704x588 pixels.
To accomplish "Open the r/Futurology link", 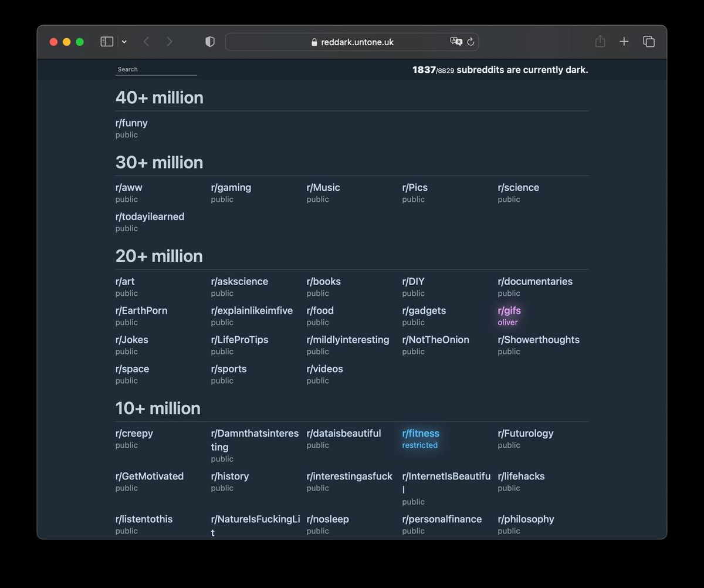I will 526,434.
